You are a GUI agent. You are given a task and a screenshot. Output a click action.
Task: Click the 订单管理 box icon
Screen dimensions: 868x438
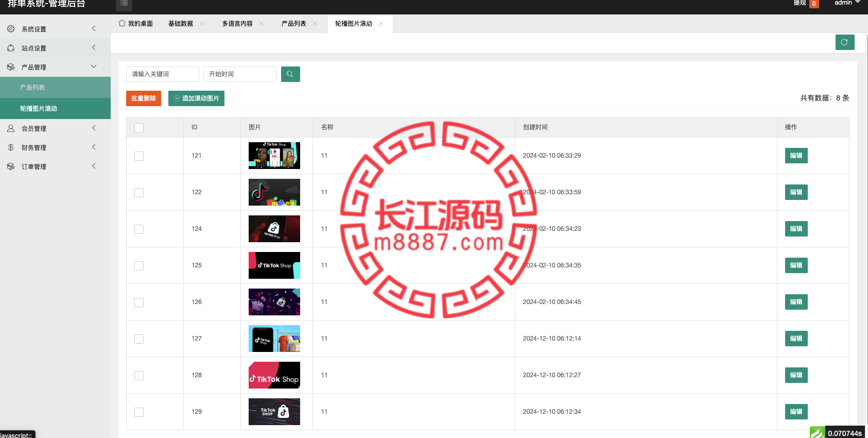11,166
